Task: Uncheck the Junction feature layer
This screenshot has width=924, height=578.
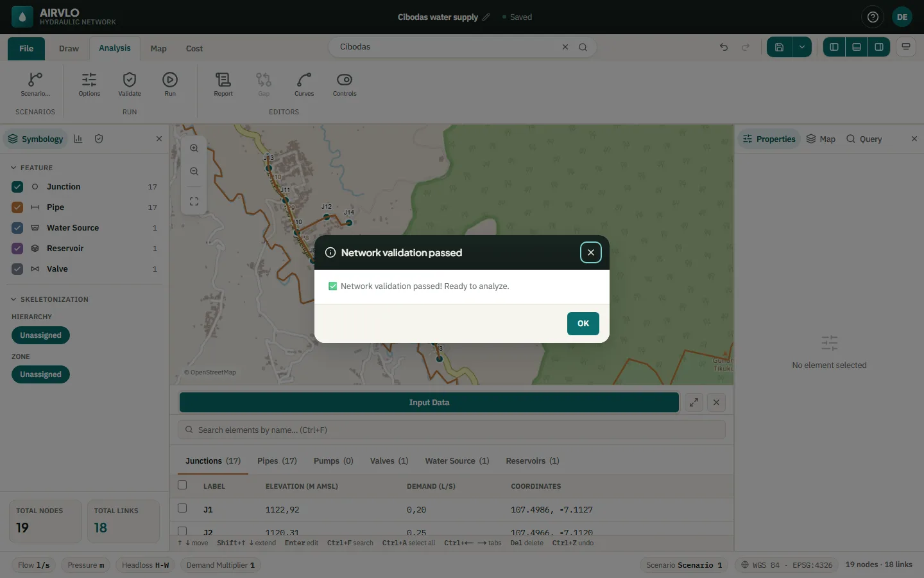Action: click(x=17, y=187)
